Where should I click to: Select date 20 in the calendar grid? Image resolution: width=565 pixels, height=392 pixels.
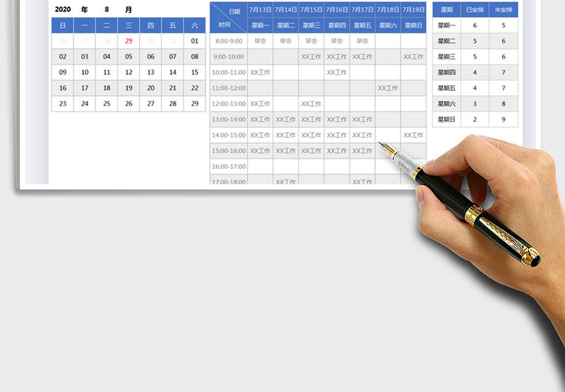click(150, 88)
